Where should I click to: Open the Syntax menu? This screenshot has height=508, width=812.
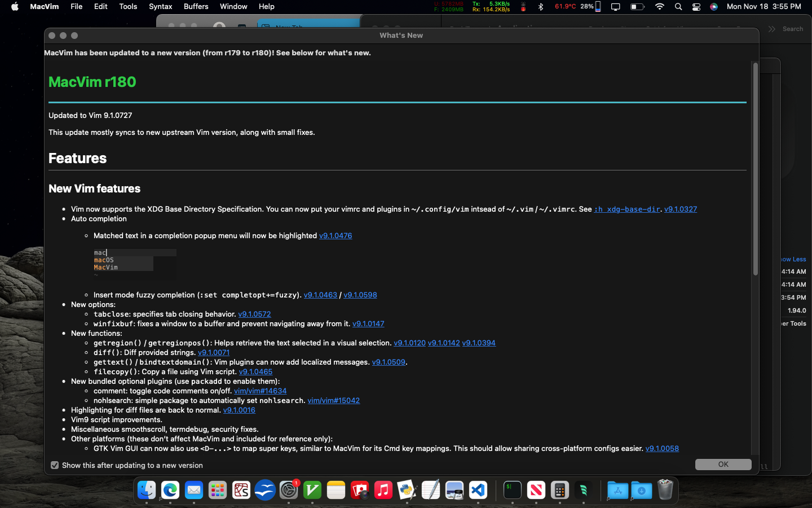[160, 7]
